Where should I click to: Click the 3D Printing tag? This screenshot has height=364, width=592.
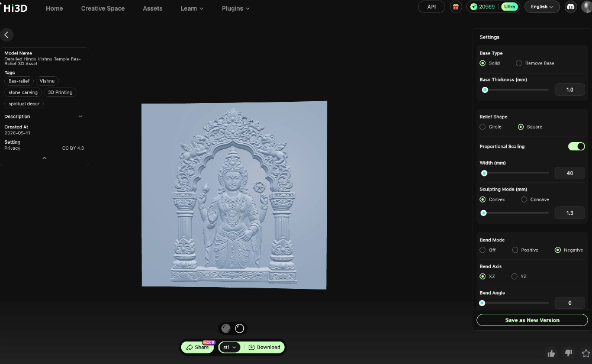60,92
